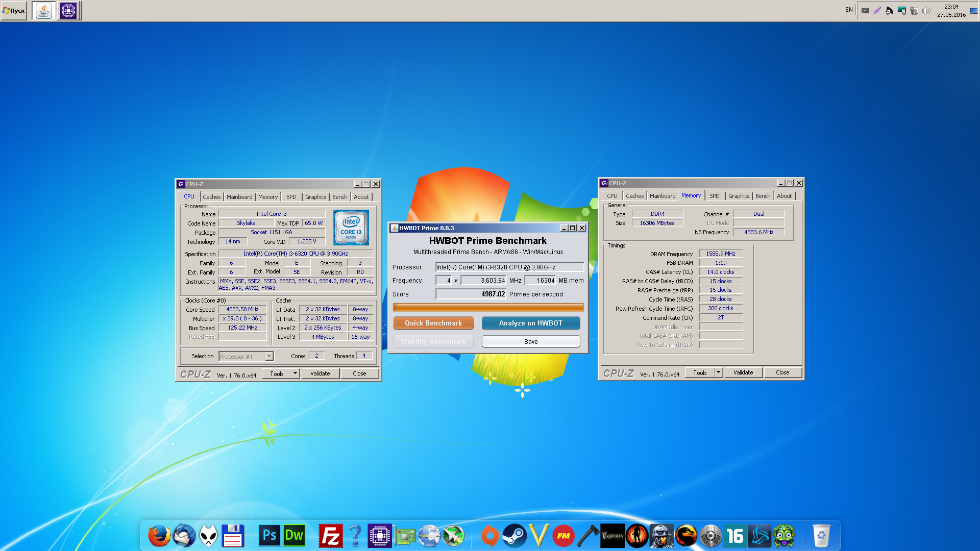Screen dimensions: 980x551
Task: Click Tools button in left CPU-Z window
Action: click(x=277, y=373)
